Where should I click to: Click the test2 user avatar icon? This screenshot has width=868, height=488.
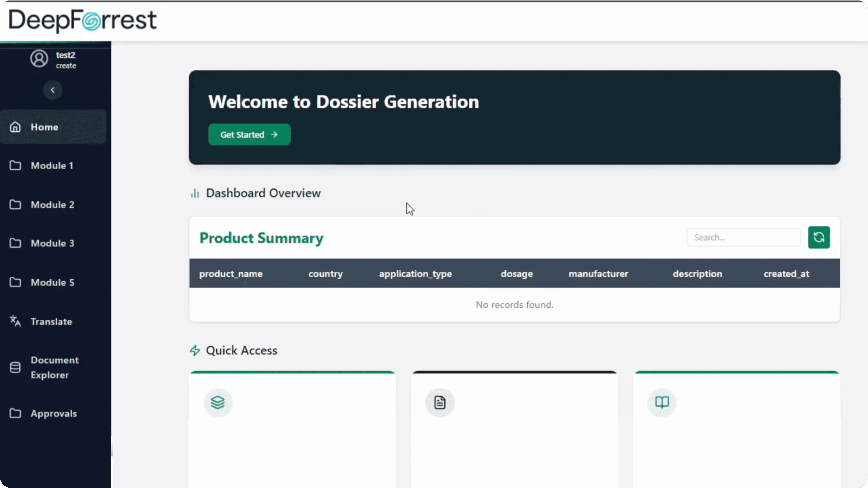(39, 59)
